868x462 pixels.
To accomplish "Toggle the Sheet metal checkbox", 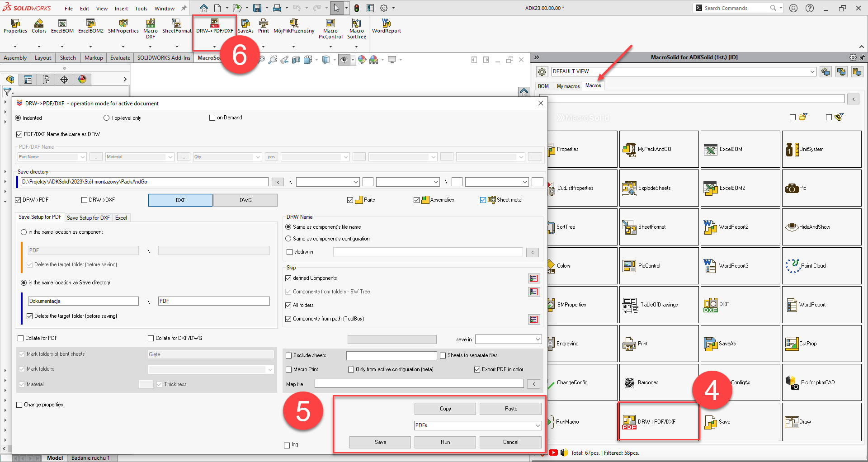I will [483, 200].
